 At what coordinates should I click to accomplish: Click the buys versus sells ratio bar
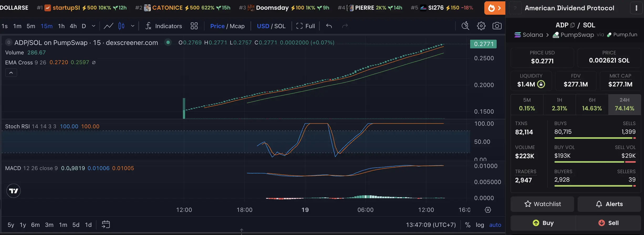tap(595, 138)
